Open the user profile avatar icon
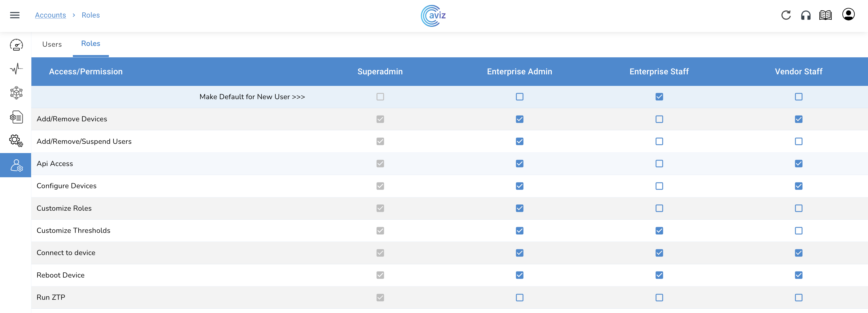The height and width of the screenshot is (313, 868). pyautogui.click(x=848, y=14)
